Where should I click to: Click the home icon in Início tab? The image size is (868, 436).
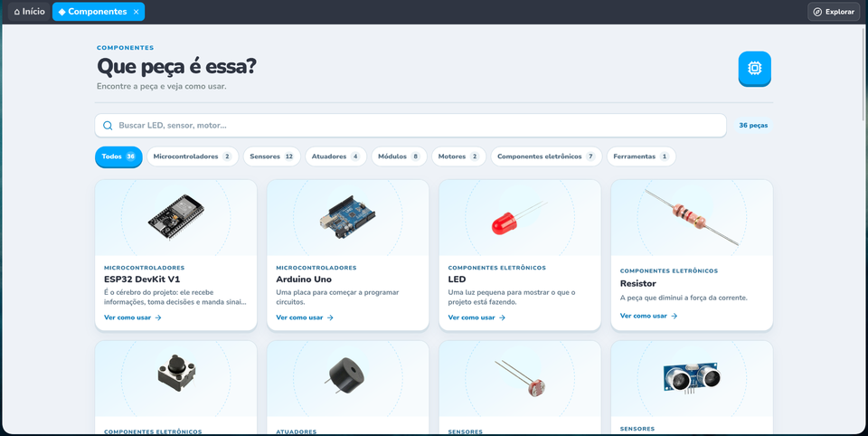(x=16, y=12)
